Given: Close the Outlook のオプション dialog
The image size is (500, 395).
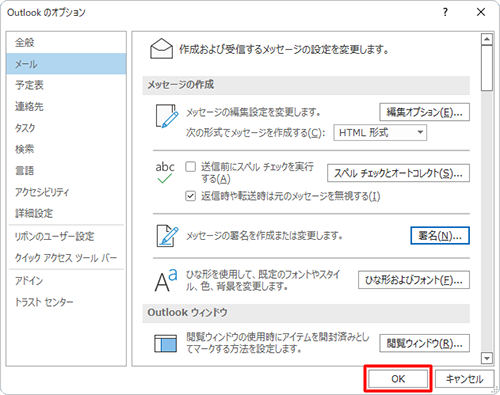Looking at the screenshot, I should (481, 12).
